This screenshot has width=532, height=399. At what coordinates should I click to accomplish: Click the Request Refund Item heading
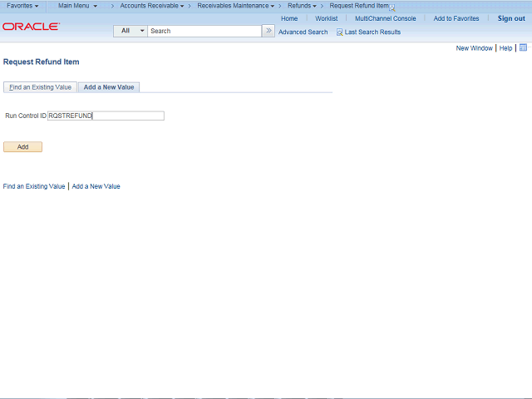[41, 62]
